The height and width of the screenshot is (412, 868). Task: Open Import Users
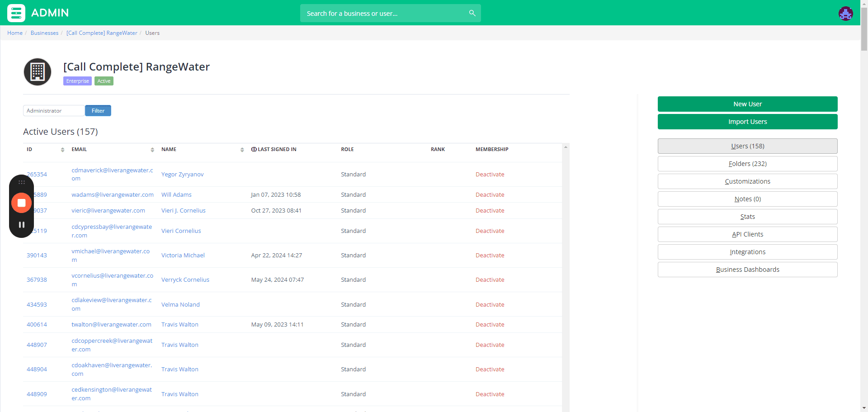747,122
